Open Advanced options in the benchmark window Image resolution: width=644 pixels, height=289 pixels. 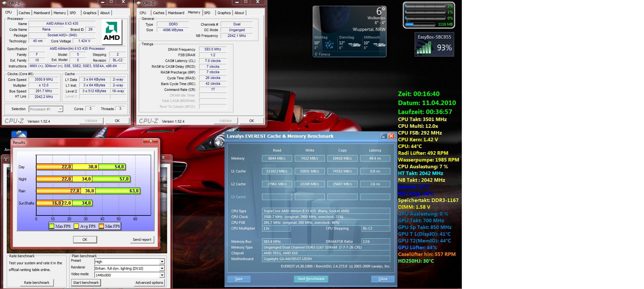coord(149,283)
